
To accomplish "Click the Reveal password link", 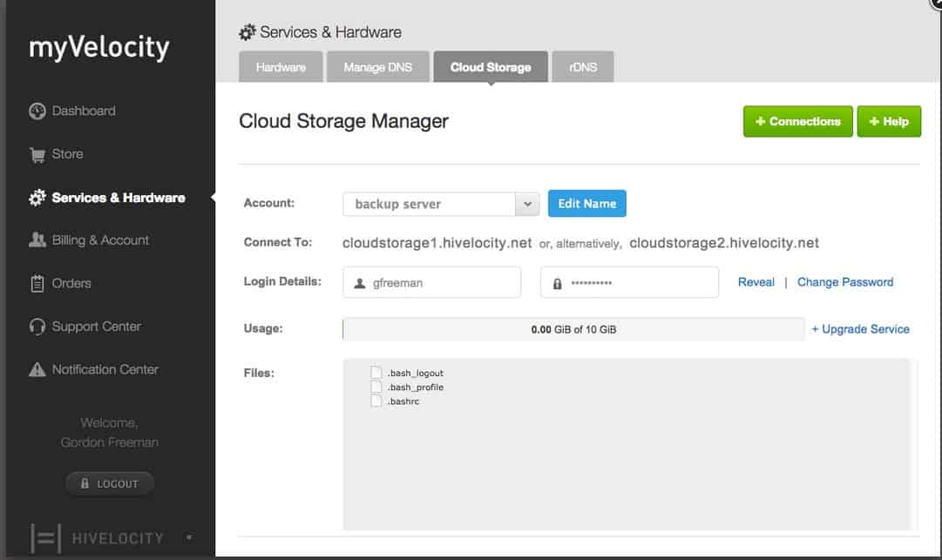I will point(756,282).
